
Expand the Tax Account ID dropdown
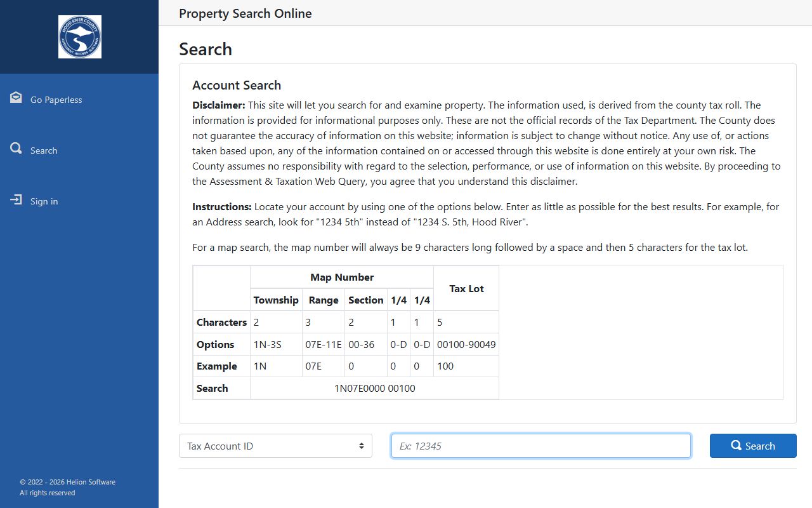pos(275,446)
